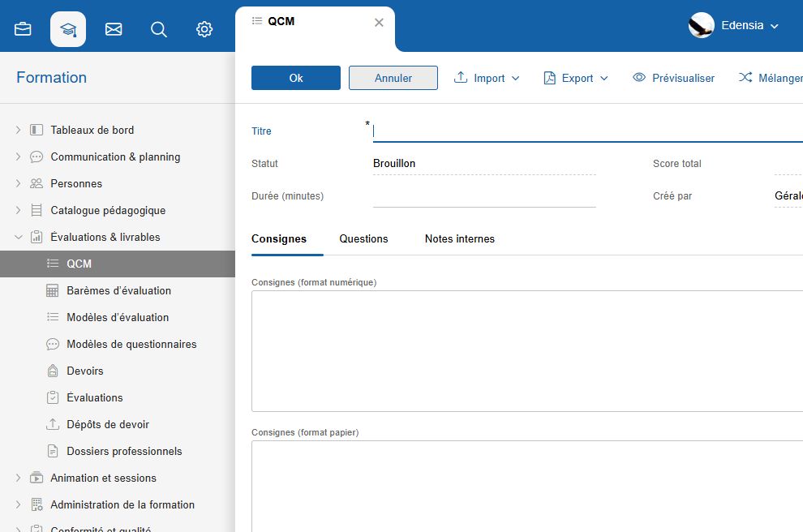The height and width of the screenshot is (532, 803).
Task: Open the Export dropdown arrow
Action: pyautogui.click(x=604, y=79)
